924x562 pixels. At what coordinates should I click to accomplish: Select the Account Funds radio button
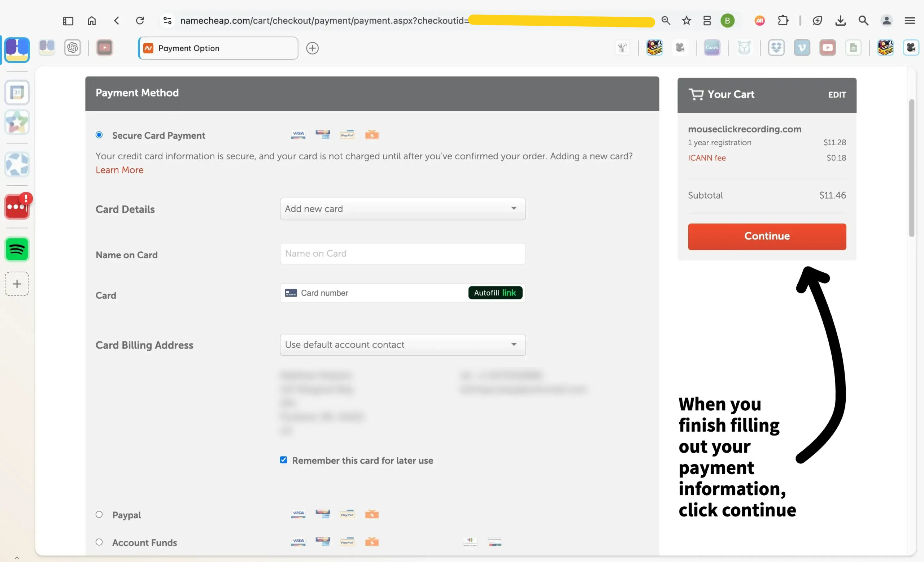[99, 542]
